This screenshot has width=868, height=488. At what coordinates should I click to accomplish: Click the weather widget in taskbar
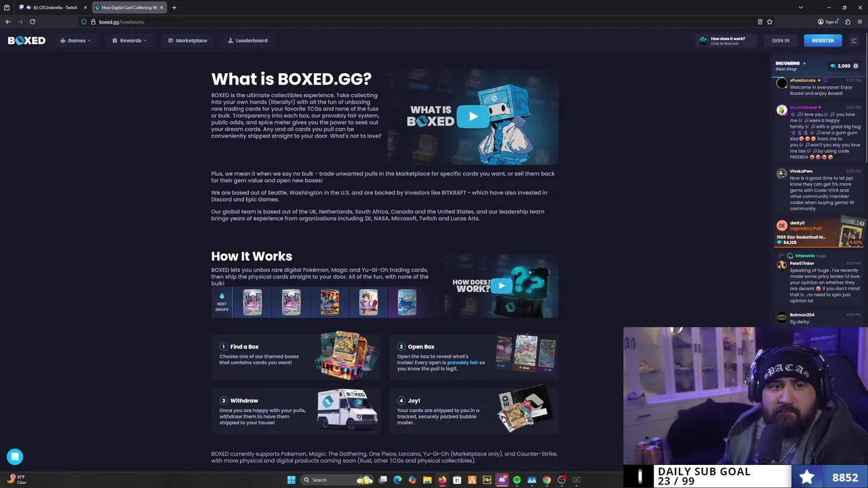[x=16, y=479]
